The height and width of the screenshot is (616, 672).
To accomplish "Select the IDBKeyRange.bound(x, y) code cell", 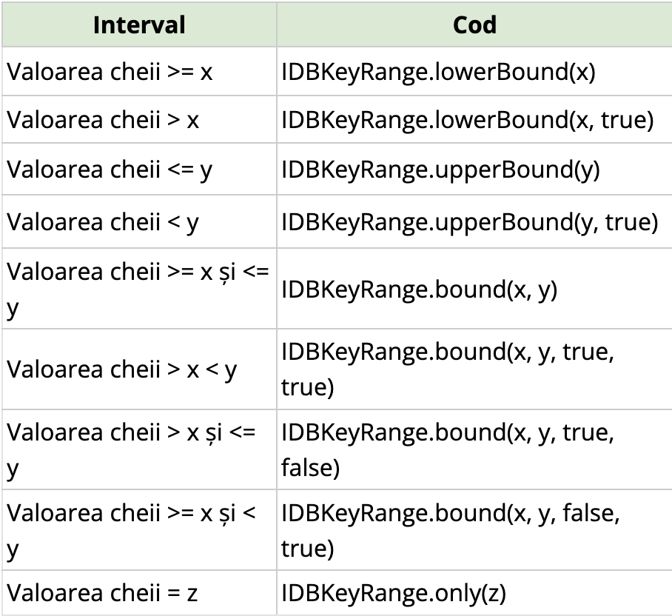I will (474, 289).
